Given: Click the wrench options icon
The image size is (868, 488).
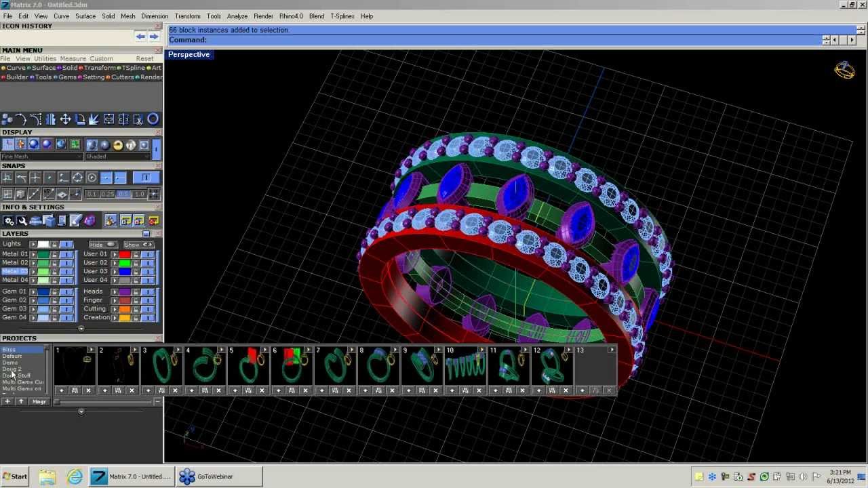Looking at the screenshot, I should (x=22, y=221).
